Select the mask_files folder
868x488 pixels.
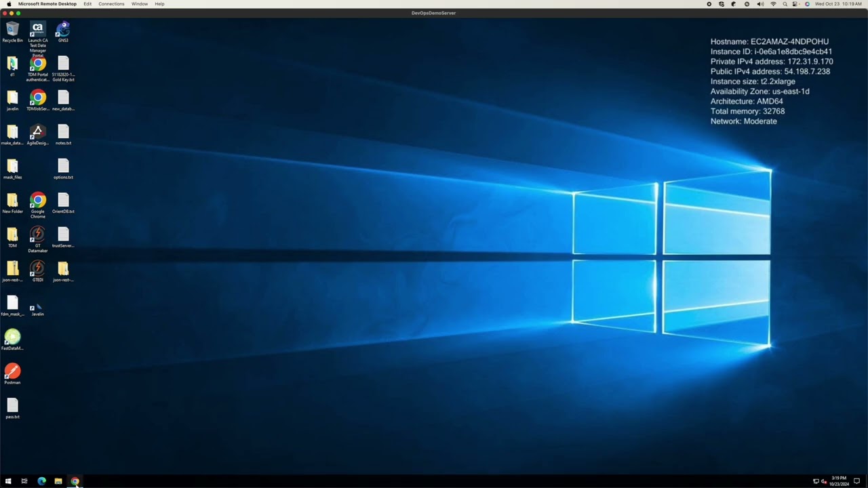[x=12, y=169]
